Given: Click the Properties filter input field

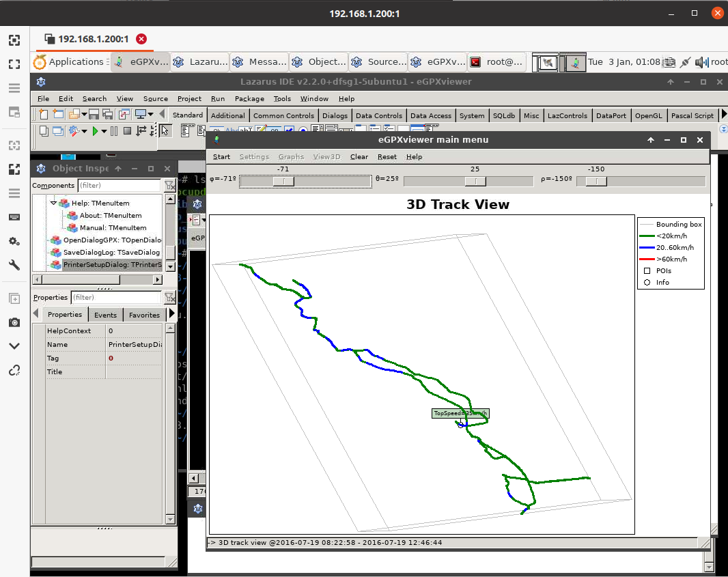Looking at the screenshot, I should coord(119,297).
